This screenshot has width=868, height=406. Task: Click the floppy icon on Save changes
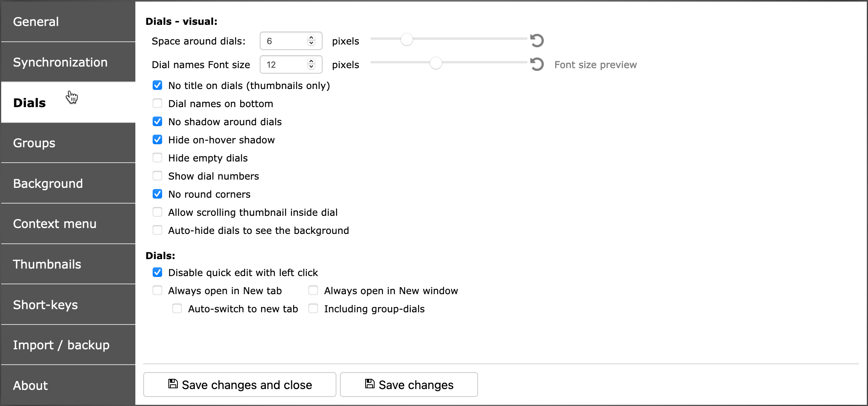[x=369, y=384]
